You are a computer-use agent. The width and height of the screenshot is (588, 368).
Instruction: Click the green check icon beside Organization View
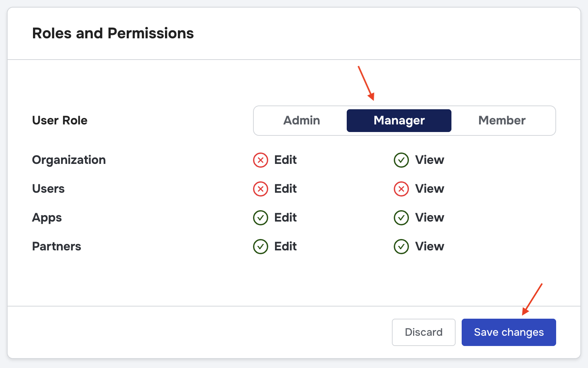(x=401, y=160)
